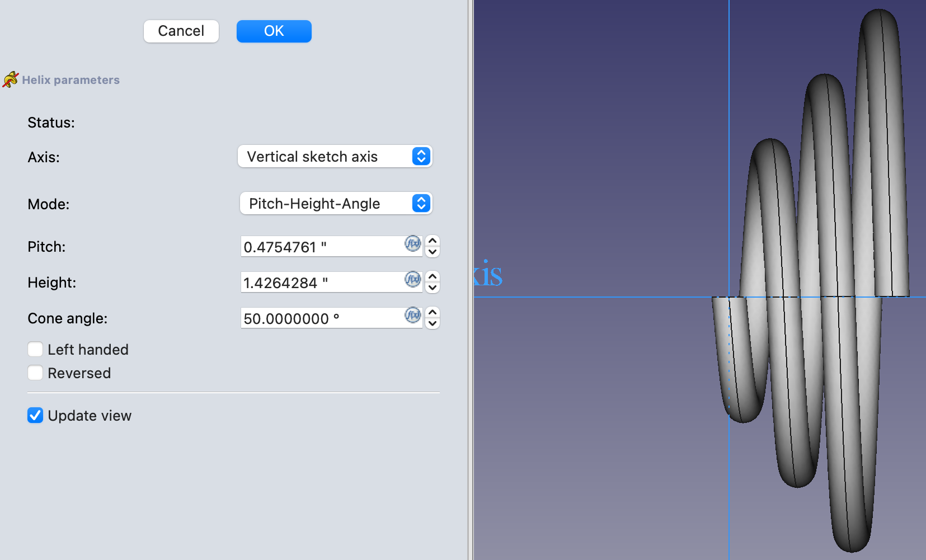Increase the Pitch value with the up arrow

[433, 241]
